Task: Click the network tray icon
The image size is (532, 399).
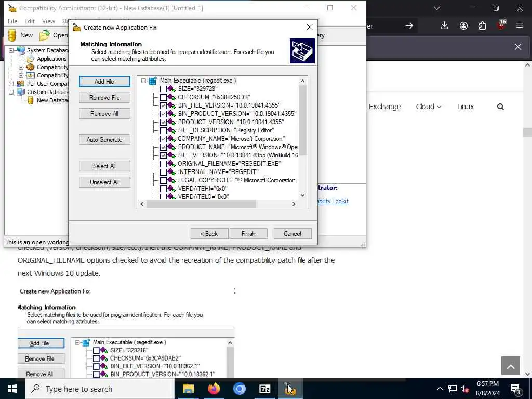Action: (x=453, y=389)
